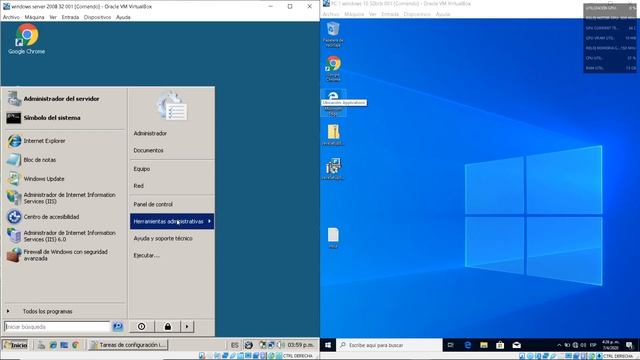Expand Todos los programas list
640x360 pixels.
pos(47,311)
